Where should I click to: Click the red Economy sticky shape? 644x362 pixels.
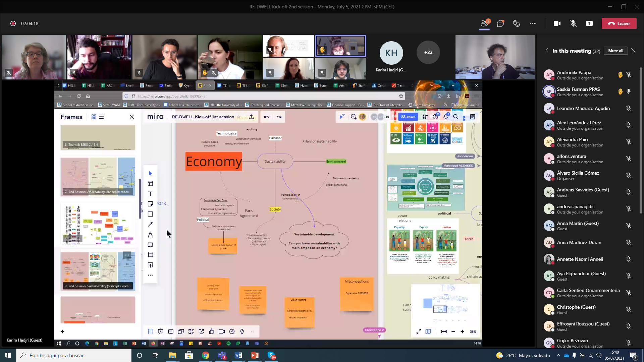(x=214, y=162)
